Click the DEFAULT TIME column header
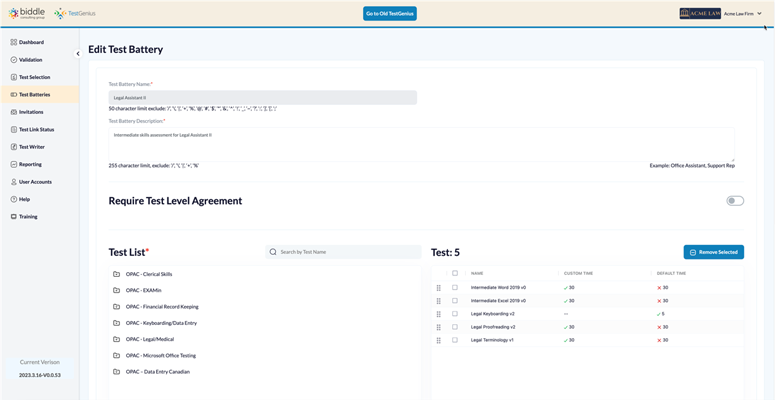The height and width of the screenshot is (400, 775). click(x=671, y=273)
